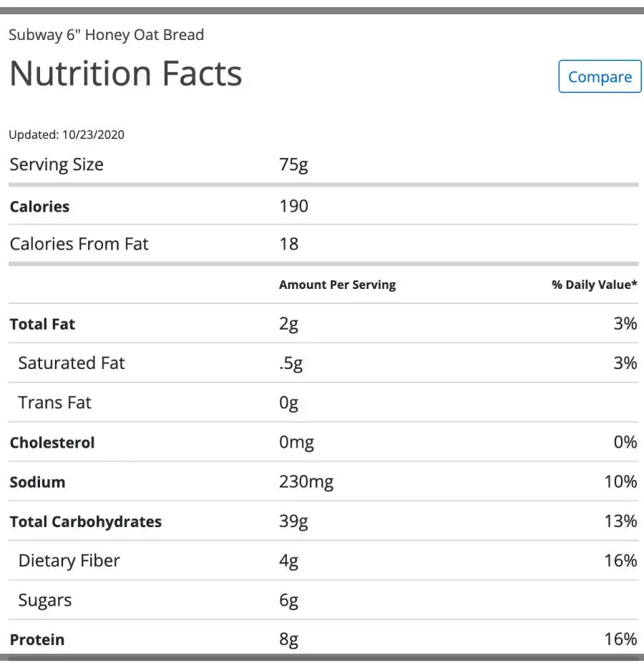Click the Saturated Fat .5g amount
Screen dimensions: 644x668
[x=291, y=364]
